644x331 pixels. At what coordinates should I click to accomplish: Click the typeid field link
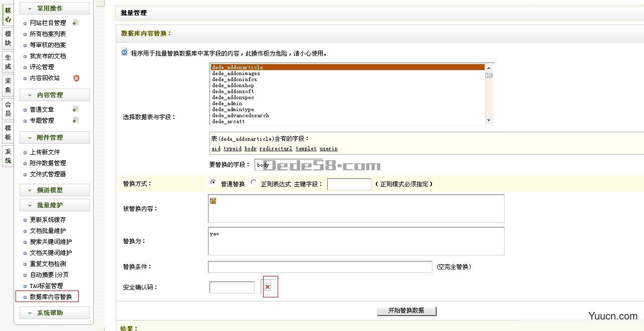coord(233,149)
